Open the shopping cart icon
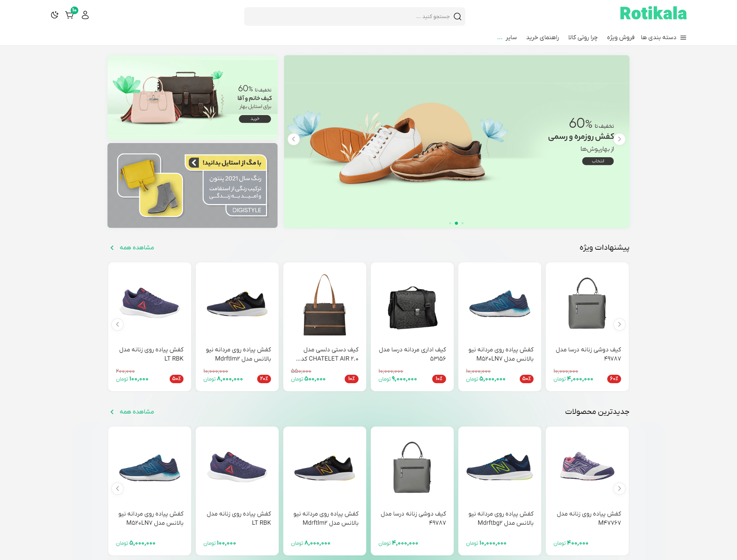 [69, 15]
